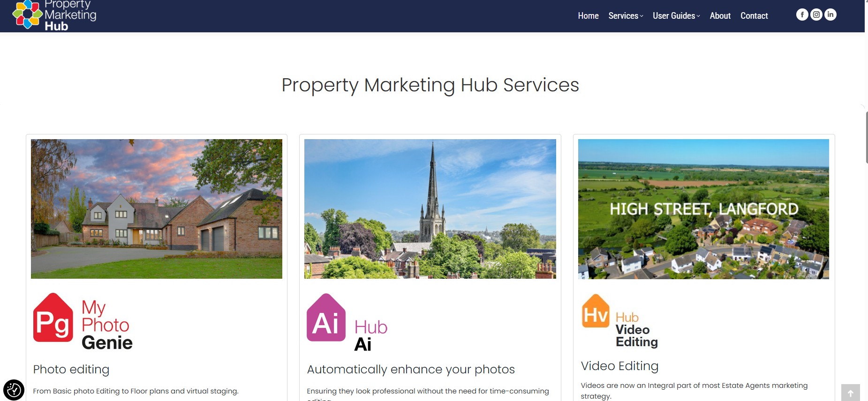Open the Video Editing heading link
The width and height of the screenshot is (868, 401).
(619, 366)
